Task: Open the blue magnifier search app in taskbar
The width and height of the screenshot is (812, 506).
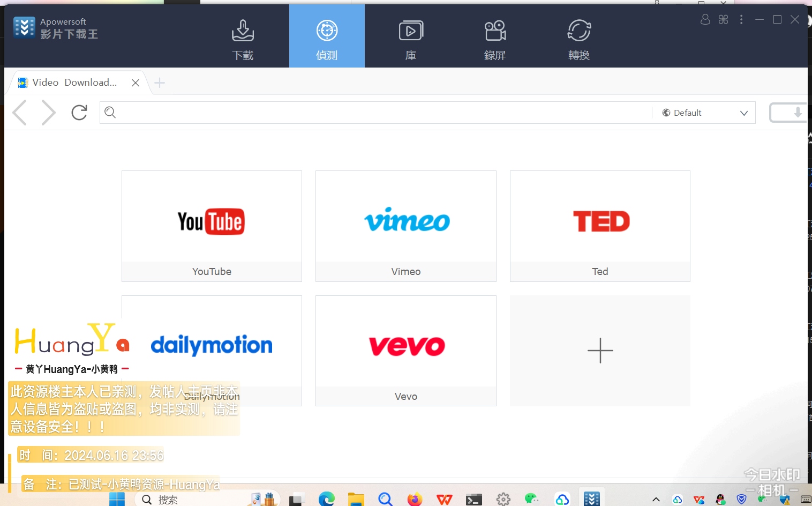Action: pyautogui.click(x=385, y=500)
